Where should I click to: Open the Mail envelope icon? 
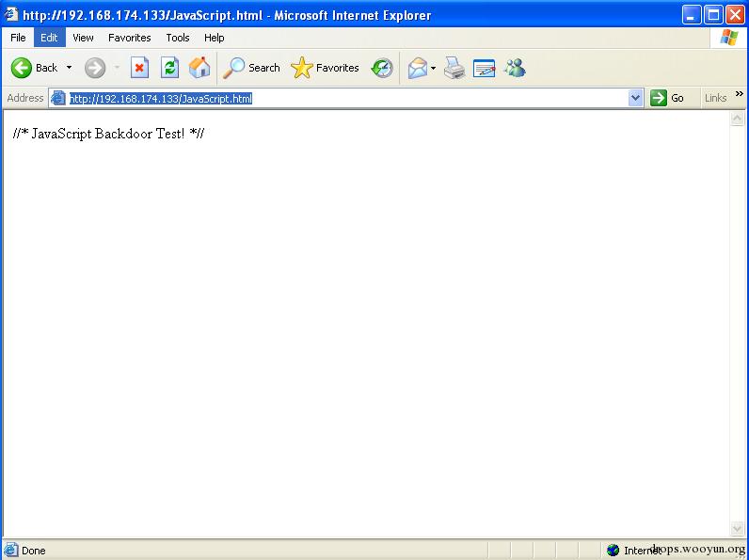[418, 68]
